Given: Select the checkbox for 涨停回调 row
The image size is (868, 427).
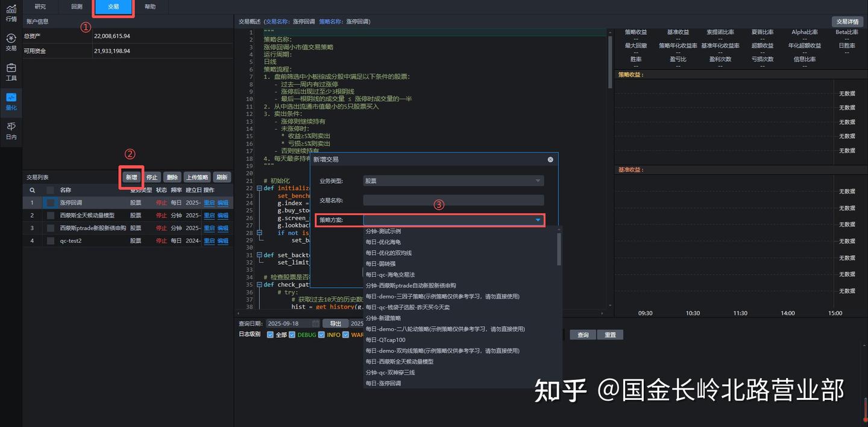Looking at the screenshot, I should click(x=50, y=202).
